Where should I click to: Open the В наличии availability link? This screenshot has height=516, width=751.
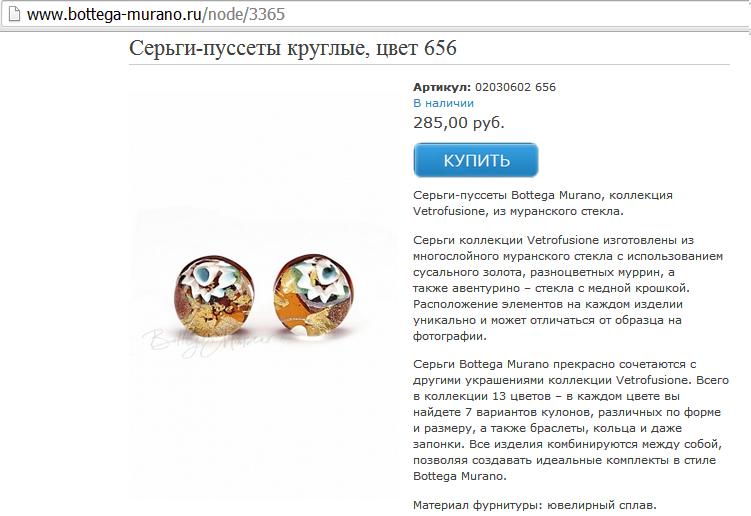[x=444, y=103]
